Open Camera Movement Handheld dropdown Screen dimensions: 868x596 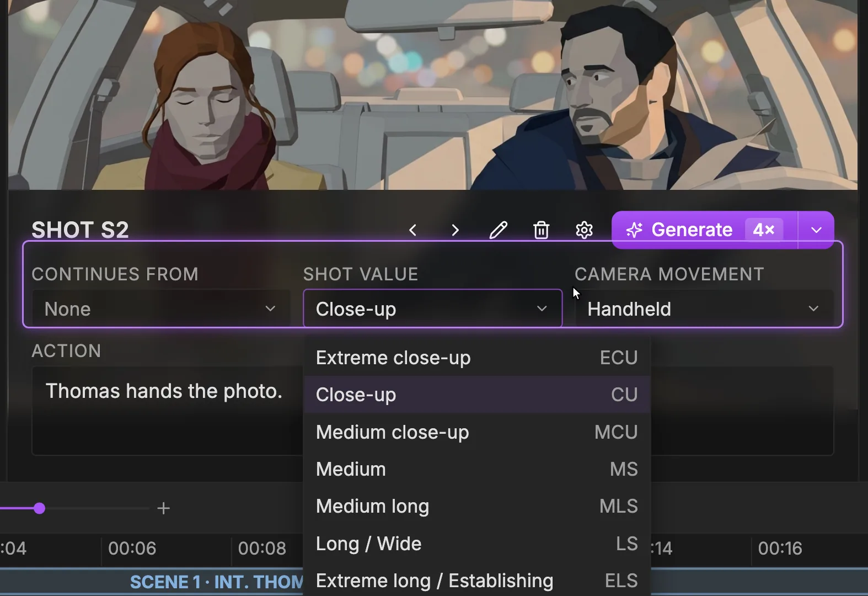[x=704, y=308]
